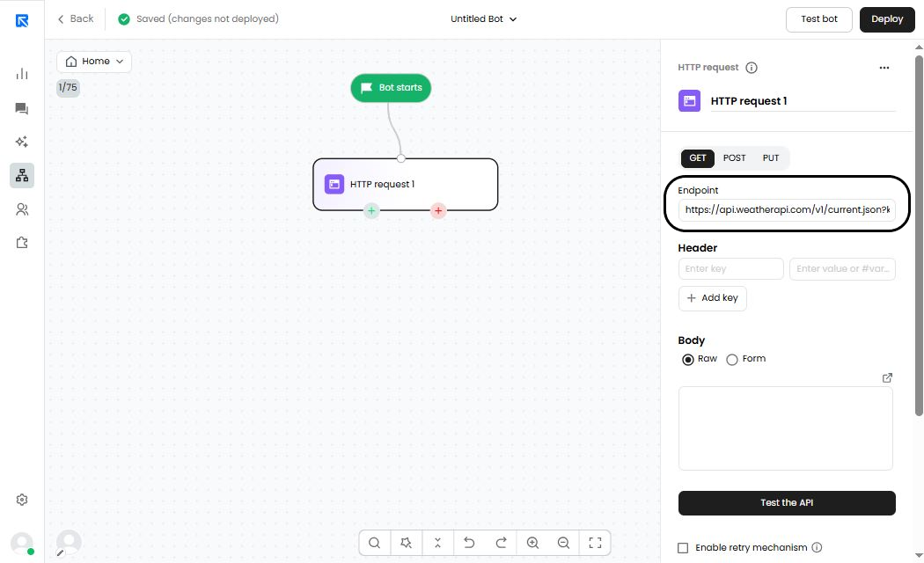Click the Deploy button
The width and height of the screenshot is (924, 563).
[x=886, y=19]
